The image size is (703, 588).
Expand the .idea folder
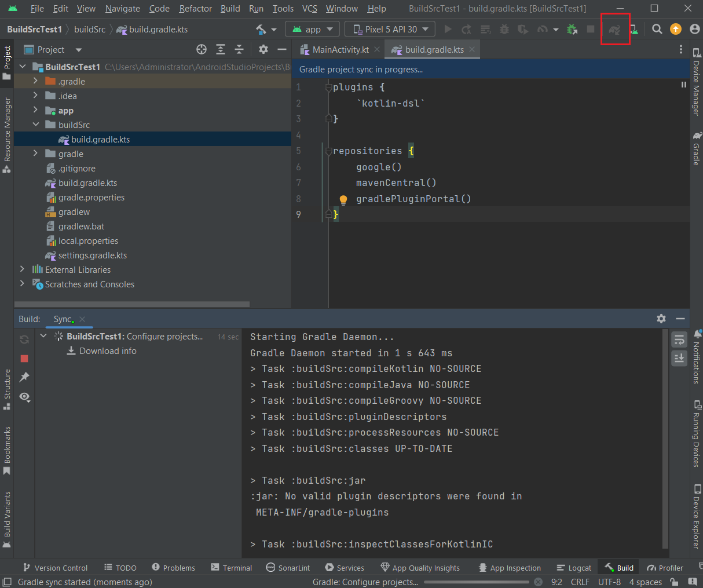35,95
